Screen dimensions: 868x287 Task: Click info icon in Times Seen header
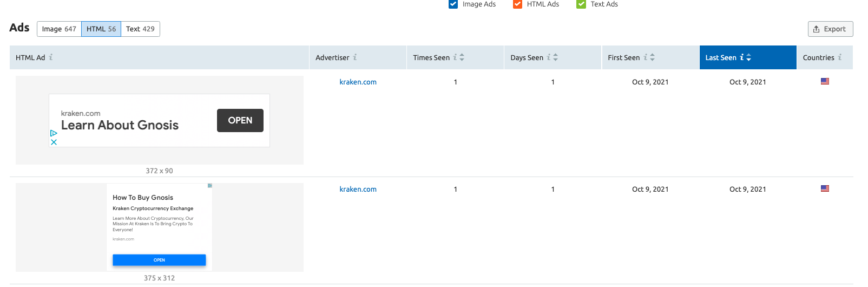(x=455, y=57)
